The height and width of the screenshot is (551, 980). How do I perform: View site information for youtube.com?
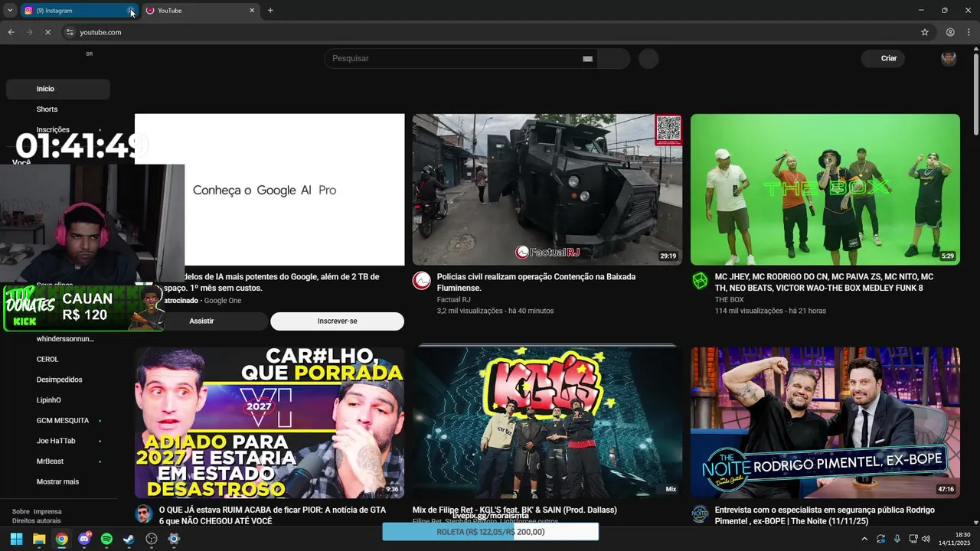click(70, 32)
